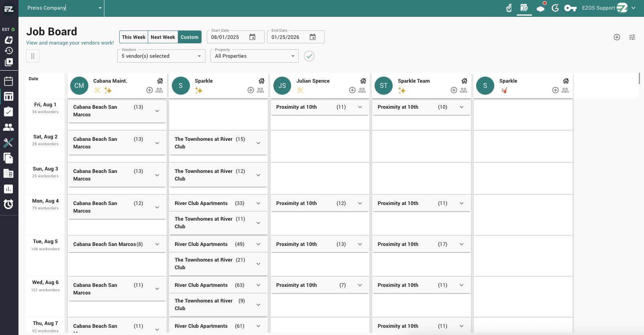Click the G logo icon in header

[x=555, y=8]
